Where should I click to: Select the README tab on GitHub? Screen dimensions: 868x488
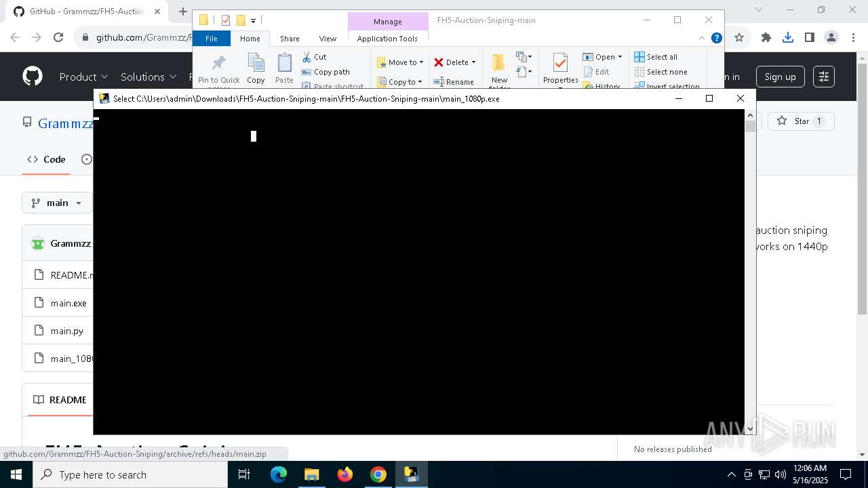(60, 400)
